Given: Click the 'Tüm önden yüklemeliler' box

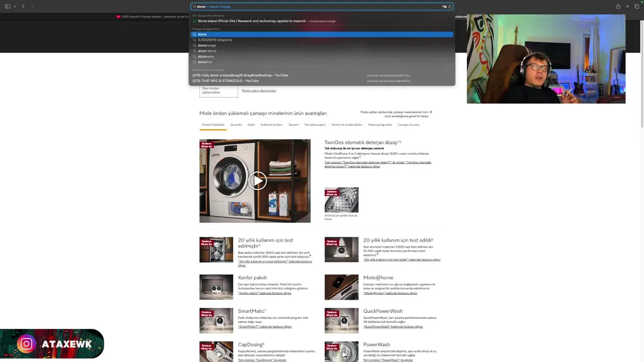Looking at the screenshot, I should pyautogui.click(x=218, y=90).
